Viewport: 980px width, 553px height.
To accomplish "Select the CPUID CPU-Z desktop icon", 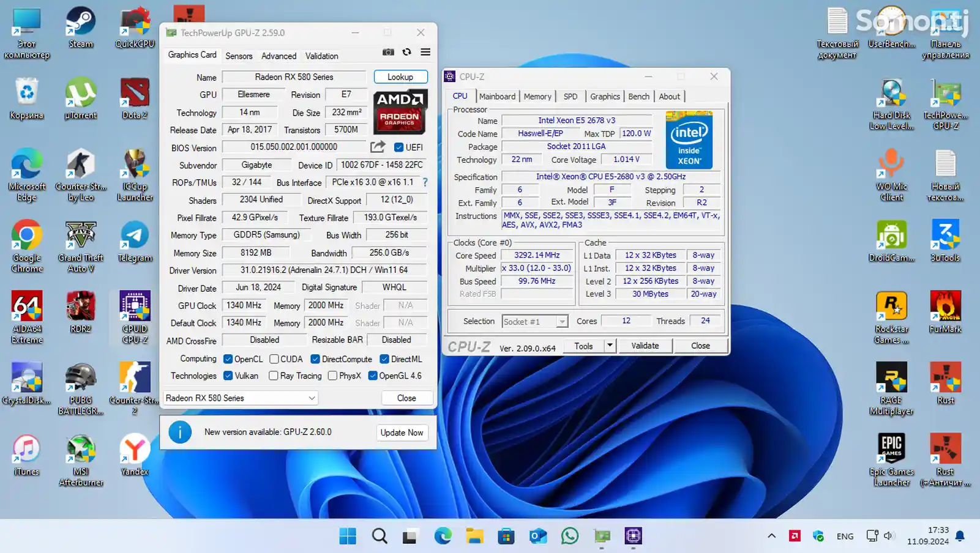I will pos(135,317).
